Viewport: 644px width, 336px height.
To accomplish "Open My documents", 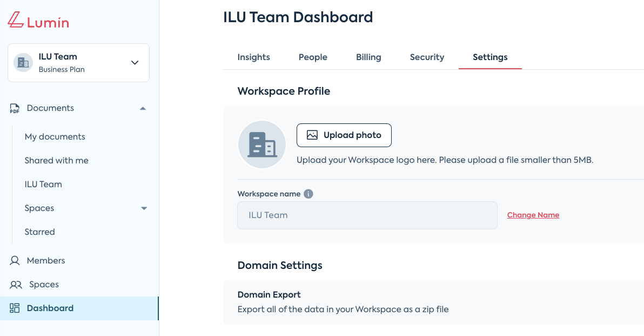I will point(55,136).
